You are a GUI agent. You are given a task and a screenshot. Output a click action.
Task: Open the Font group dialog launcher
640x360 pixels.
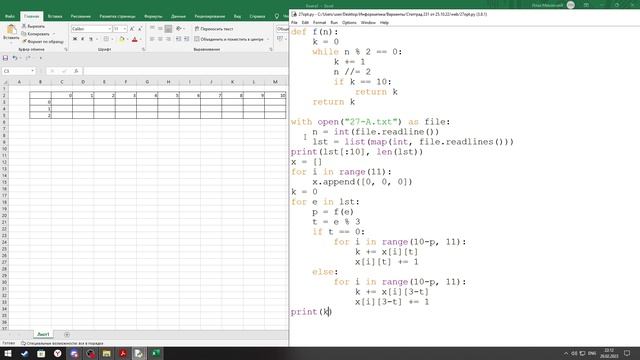(144, 49)
